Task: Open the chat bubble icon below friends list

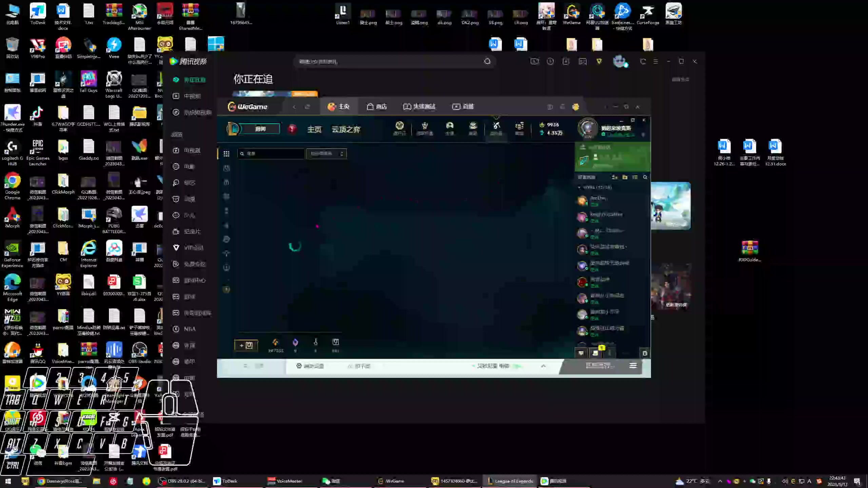Action: (581, 353)
